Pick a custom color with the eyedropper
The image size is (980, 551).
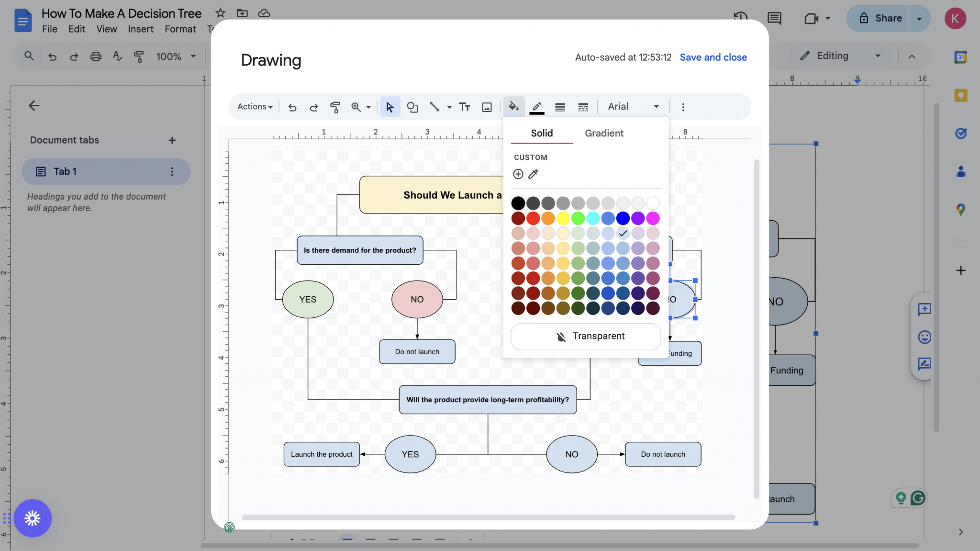click(533, 174)
